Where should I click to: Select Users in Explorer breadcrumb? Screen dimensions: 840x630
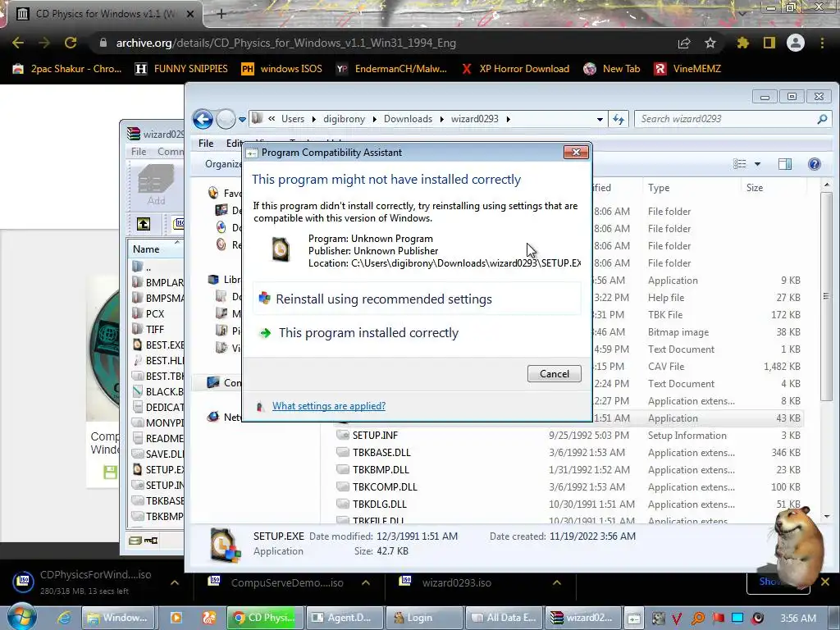(x=293, y=119)
